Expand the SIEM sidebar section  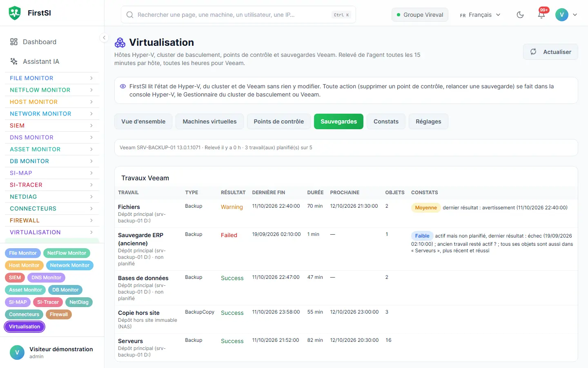pyautogui.click(x=52, y=126)
